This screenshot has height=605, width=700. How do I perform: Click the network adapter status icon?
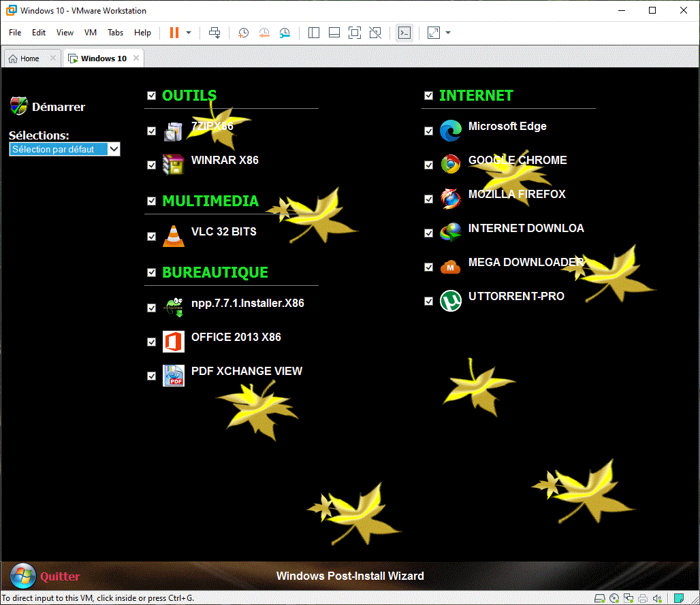point(629,598)
